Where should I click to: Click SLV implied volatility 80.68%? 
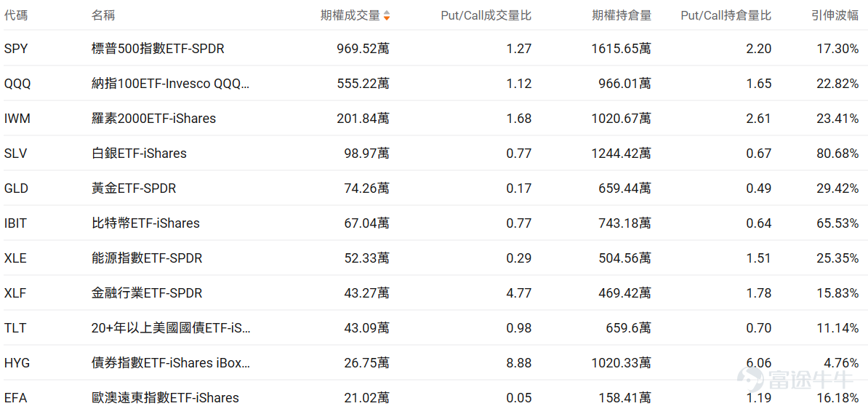click(837, 154)
